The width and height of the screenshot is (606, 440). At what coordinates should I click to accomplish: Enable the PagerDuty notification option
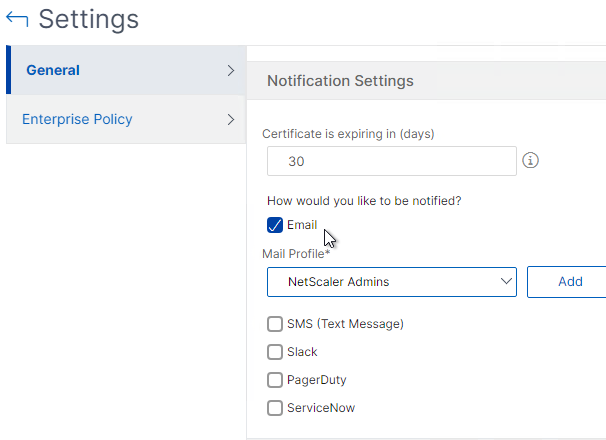(275, 380)
